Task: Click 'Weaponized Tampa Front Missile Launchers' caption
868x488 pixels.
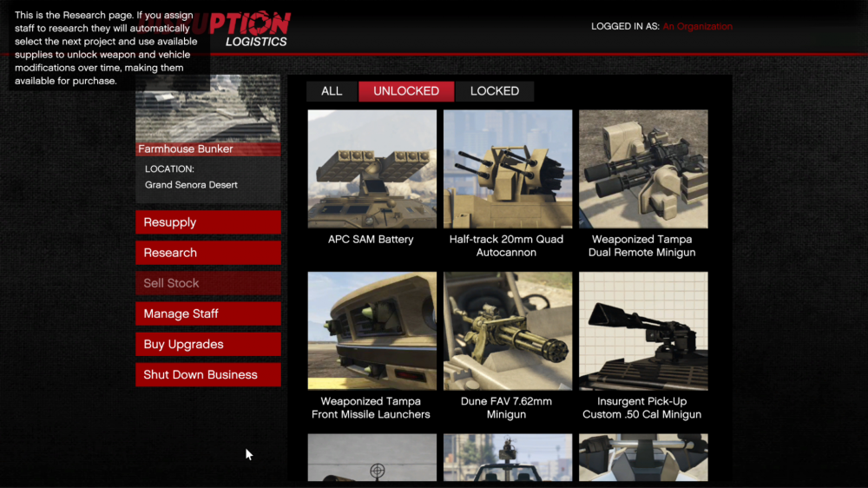Action: (371, 408)
